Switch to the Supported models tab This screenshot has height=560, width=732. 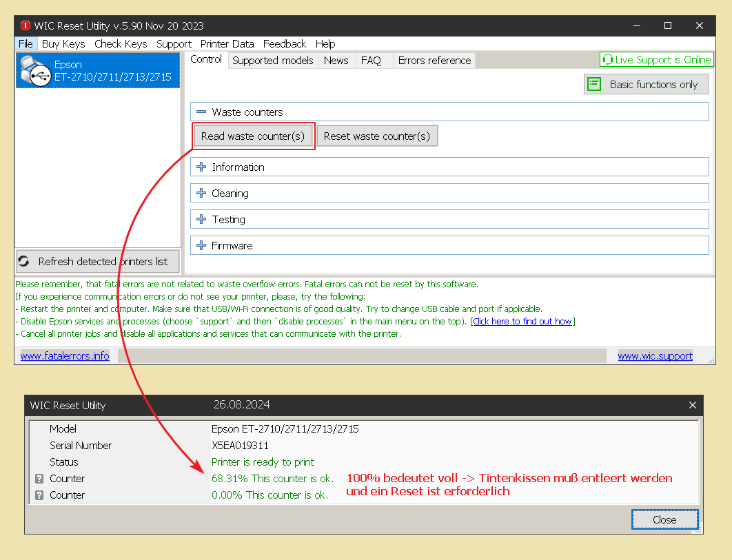273,61
